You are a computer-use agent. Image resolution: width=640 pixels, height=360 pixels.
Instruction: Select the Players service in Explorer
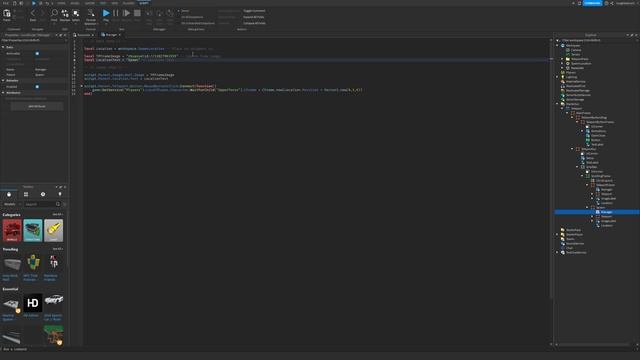(x=570, y=73)
